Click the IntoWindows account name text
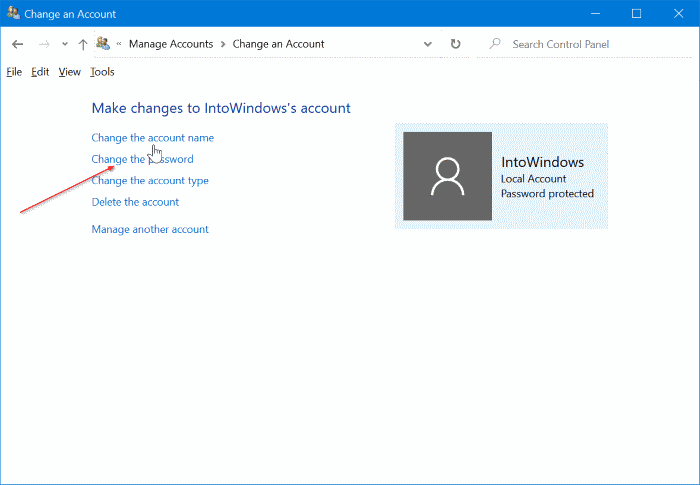The height and width of the screenshot is (485, 700). 542,162
